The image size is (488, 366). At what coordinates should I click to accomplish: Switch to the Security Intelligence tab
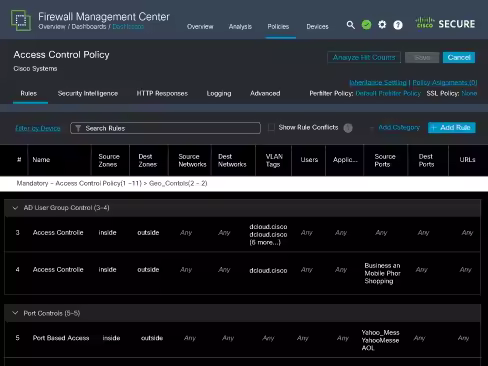pos(88,93)
